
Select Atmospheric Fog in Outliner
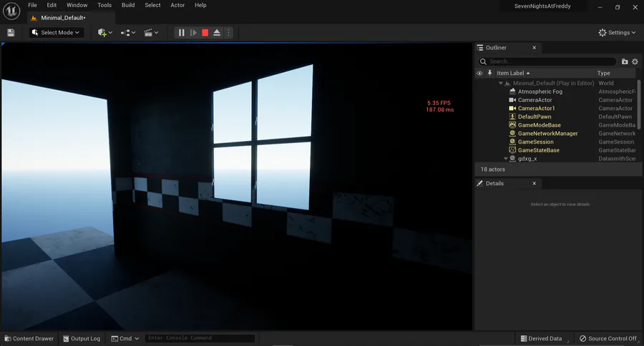[540, 92]
